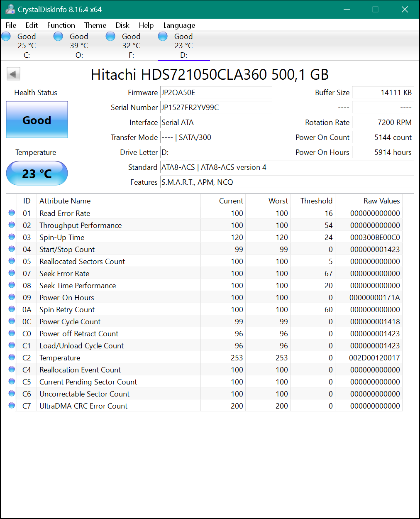
Task: Click raw value 000000001418
Action: 375,322
